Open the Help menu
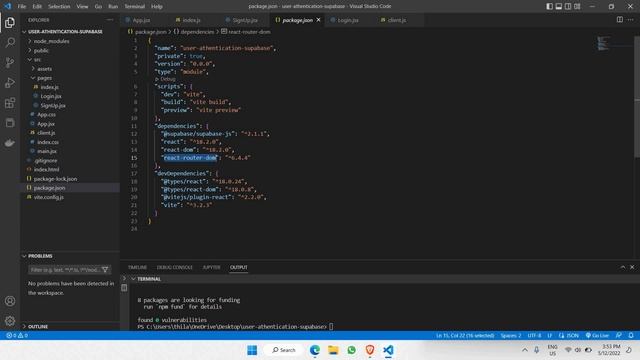 [157, 6]
